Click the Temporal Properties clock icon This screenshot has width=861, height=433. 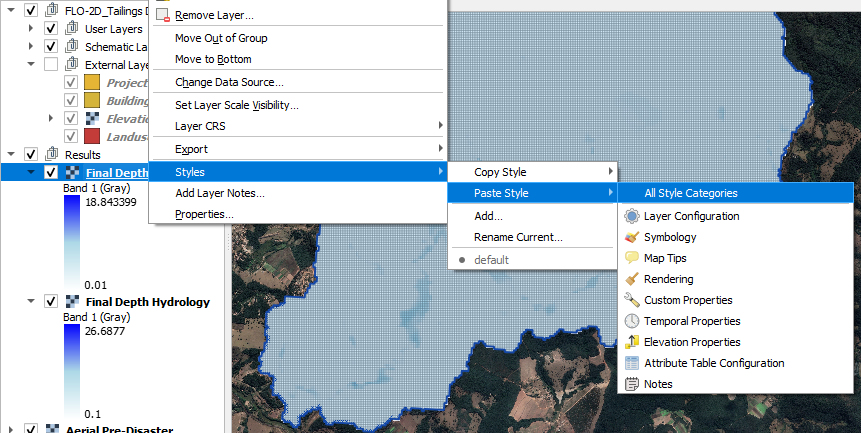631,321
